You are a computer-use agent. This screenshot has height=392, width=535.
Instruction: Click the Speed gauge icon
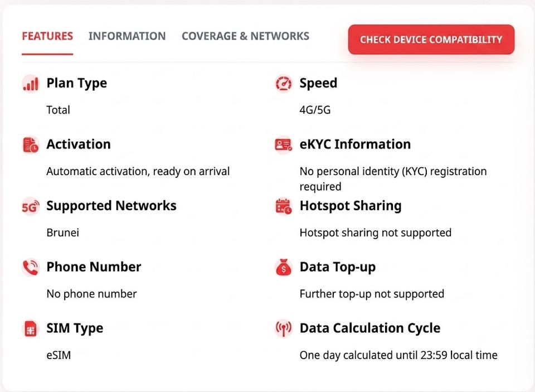coord(283,84)
